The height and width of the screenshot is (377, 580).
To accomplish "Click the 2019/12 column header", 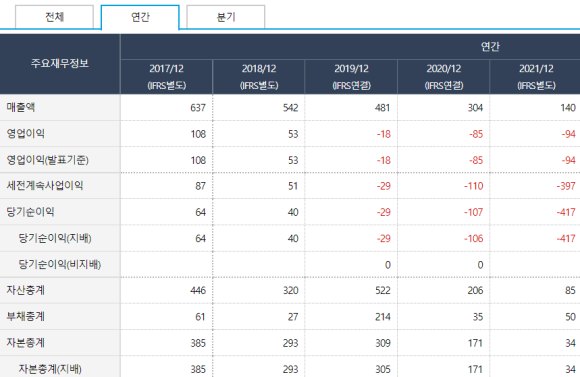I will click(351, 77).
